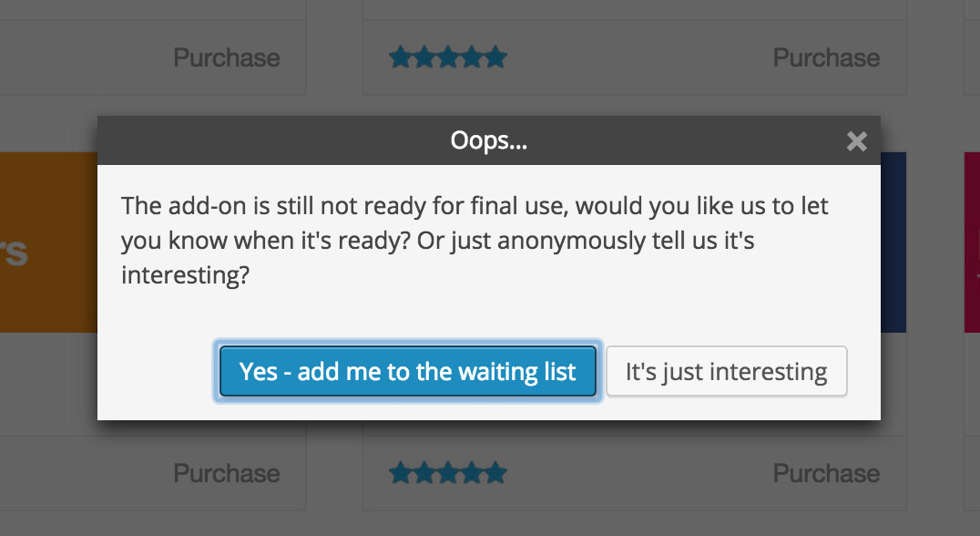The image size is (980, 536).
Task: Close the Oops dialog with the X
Action: (x=856, y=141)
